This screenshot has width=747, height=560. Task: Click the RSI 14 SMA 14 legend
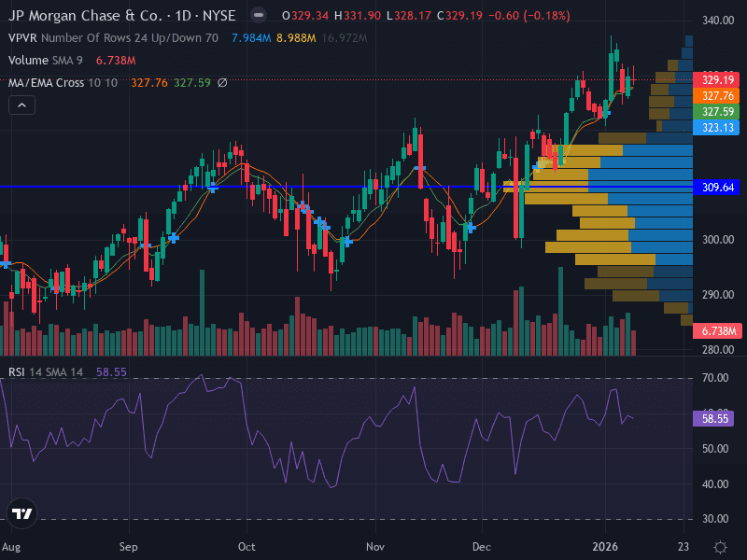point(46,371)
